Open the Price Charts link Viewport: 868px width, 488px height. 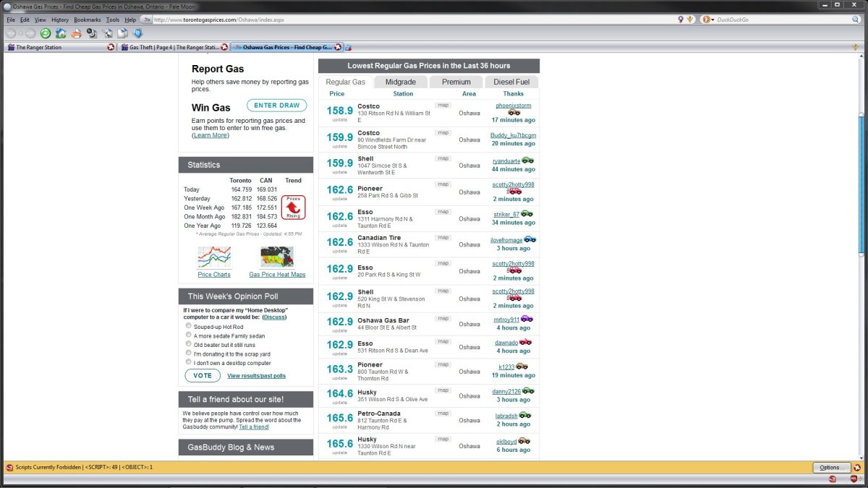[214, 275]
